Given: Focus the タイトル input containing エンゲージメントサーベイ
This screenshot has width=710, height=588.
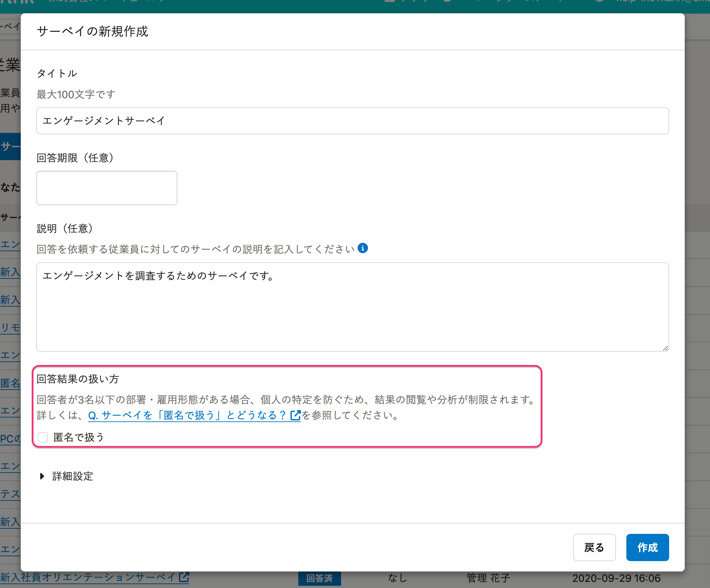Looking at the screenshot, I should [352, 121].
